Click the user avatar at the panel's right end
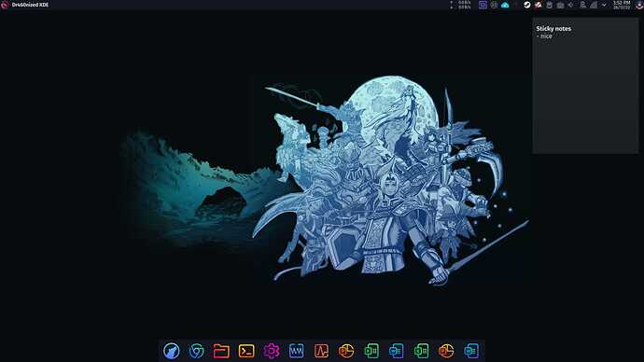Viewport: 644px width, 362px height. pos(639,5)
